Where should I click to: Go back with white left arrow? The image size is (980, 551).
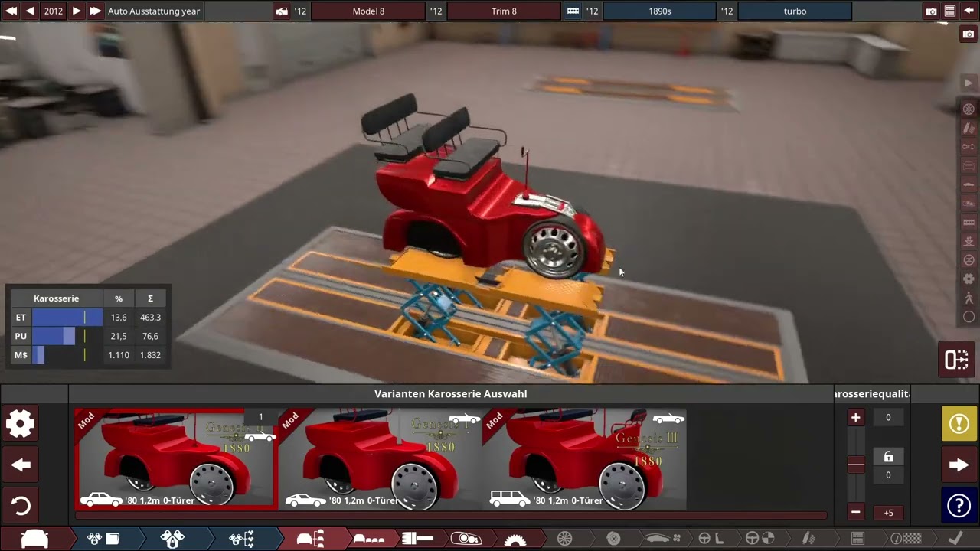coord(21,465)
